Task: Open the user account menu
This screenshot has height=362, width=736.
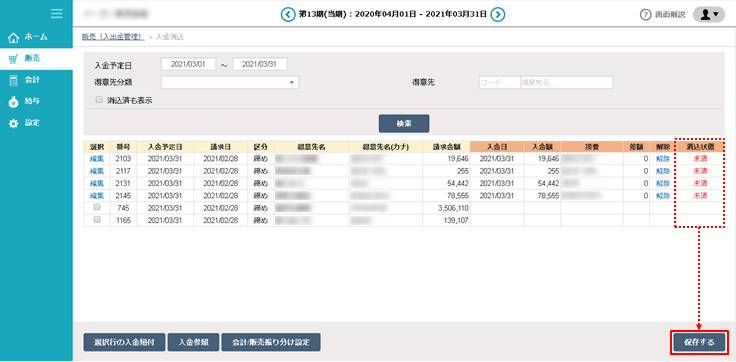Action: pos(709,15)
